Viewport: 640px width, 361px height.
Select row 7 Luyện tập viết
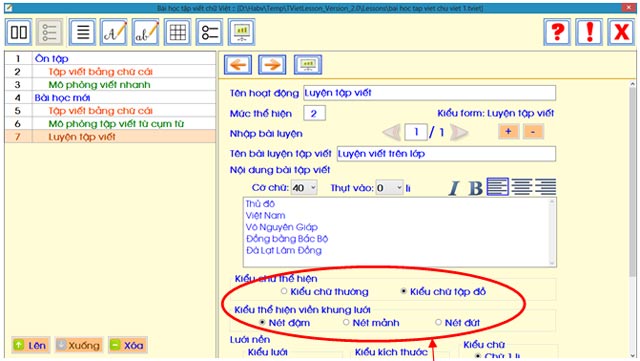click(x=110, y=137)
